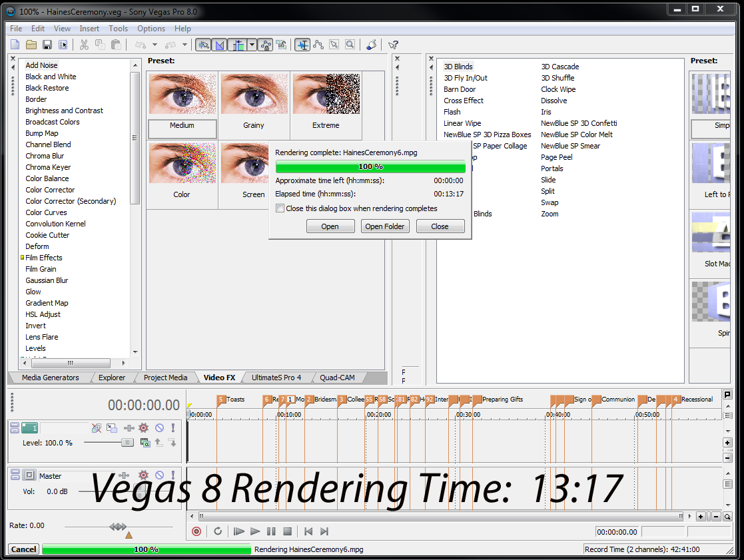Click the video track Level slider handle

tap(127, 443)
